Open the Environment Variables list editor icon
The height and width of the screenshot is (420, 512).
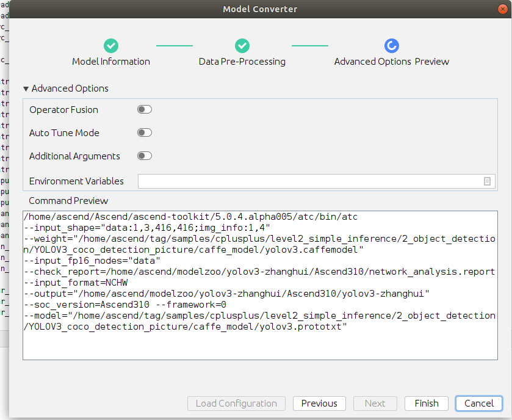(488, 181)
